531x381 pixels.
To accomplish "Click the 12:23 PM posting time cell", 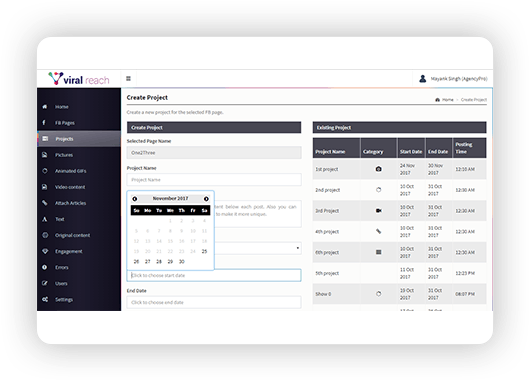I will pyautogui.click(x=470, y=273).
